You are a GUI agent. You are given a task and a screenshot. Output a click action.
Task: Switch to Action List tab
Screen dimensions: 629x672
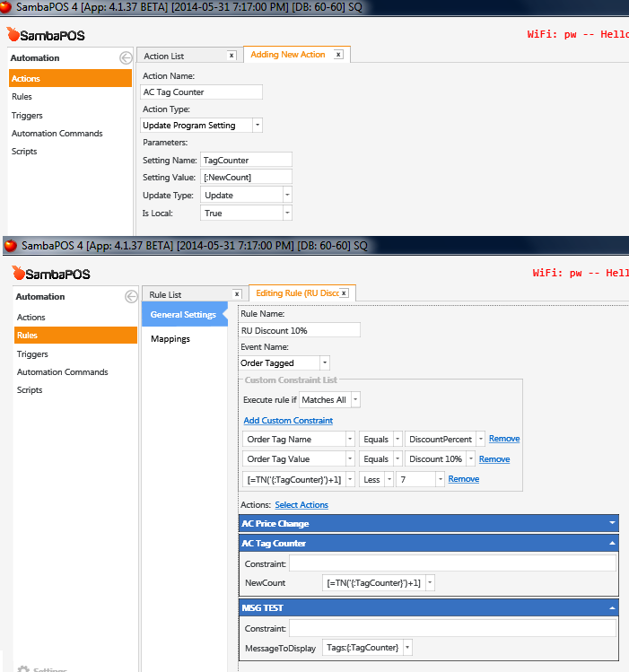tap(163, 57)
